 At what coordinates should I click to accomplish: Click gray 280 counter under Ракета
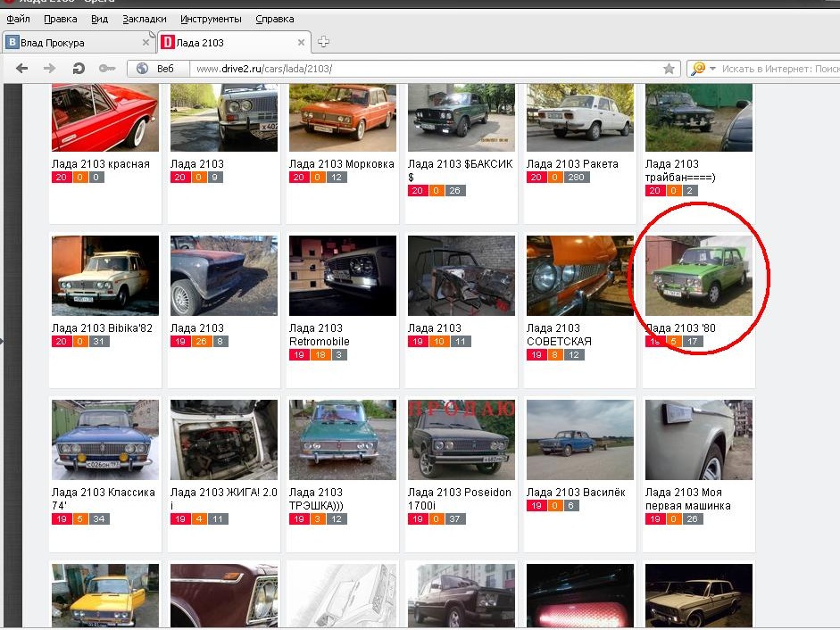pos(577,178)
